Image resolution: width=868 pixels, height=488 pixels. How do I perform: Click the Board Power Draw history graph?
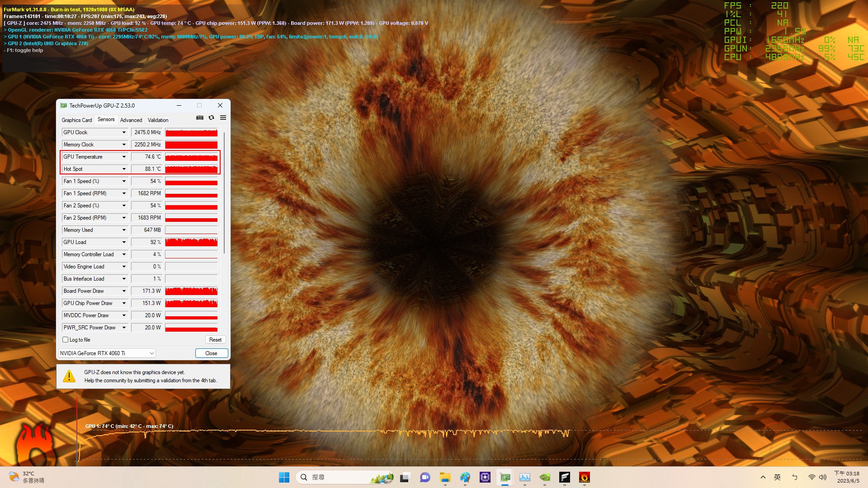click(191, 291)
